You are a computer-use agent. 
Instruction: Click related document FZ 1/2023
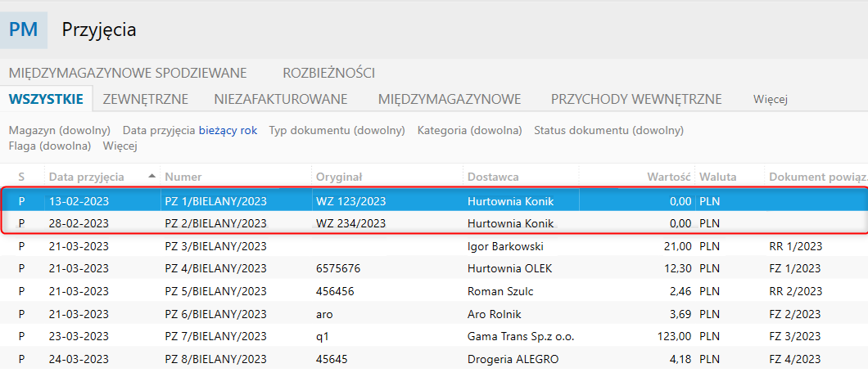pyautogui.click(x=795, y=269)
